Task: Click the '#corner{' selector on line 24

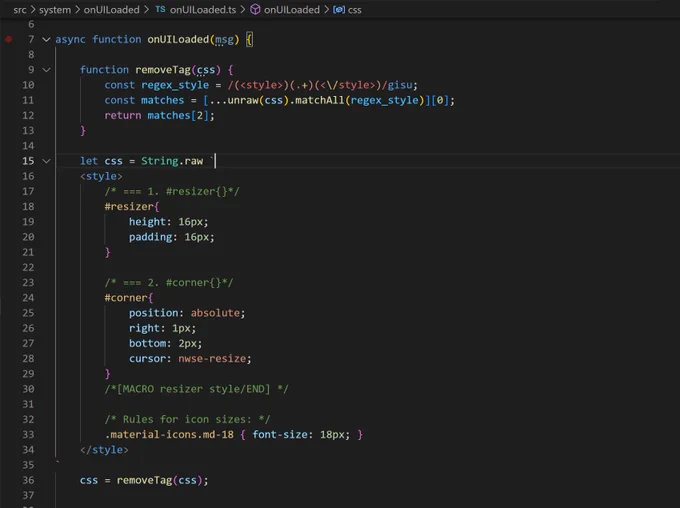Action: tap(129, 298)
